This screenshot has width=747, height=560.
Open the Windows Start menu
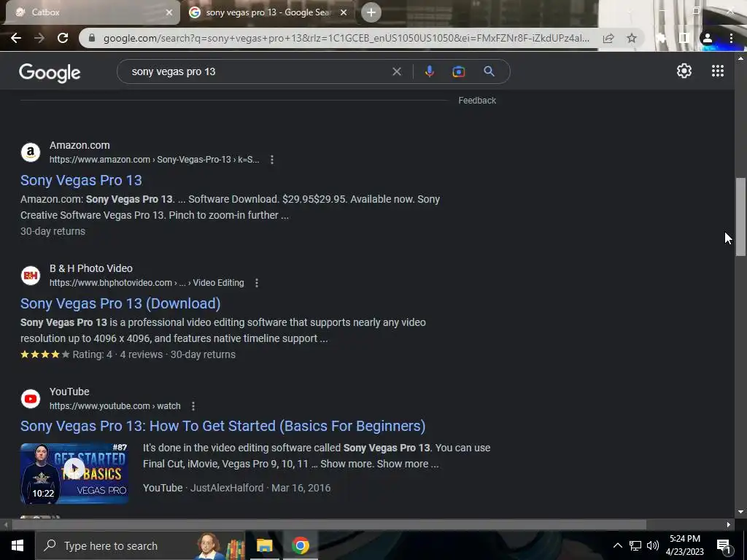(x=18, y=545)
